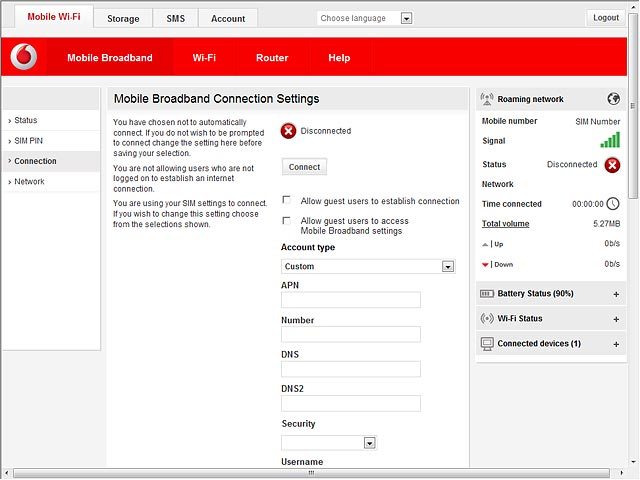Image resolution: width=640 pixels, height=480 pixels.
Task: Click the red disconnected status icon in side panel
Action: click(x=612, y=165)
